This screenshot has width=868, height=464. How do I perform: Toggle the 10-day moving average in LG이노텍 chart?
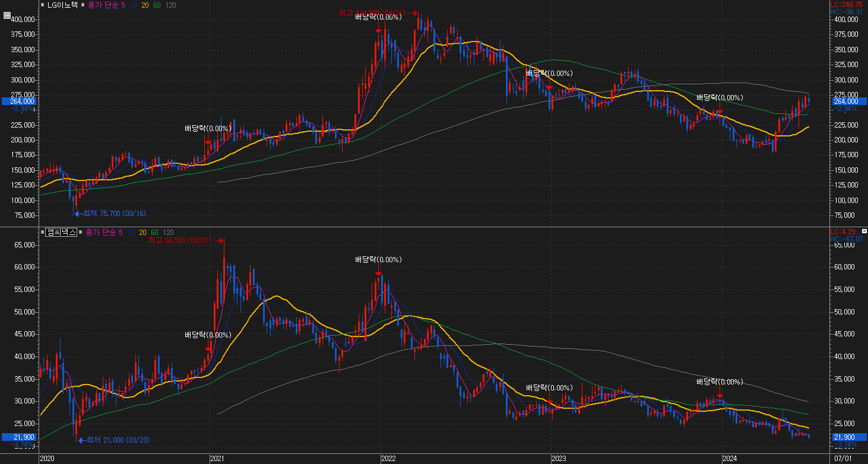(x=134, y=5)
